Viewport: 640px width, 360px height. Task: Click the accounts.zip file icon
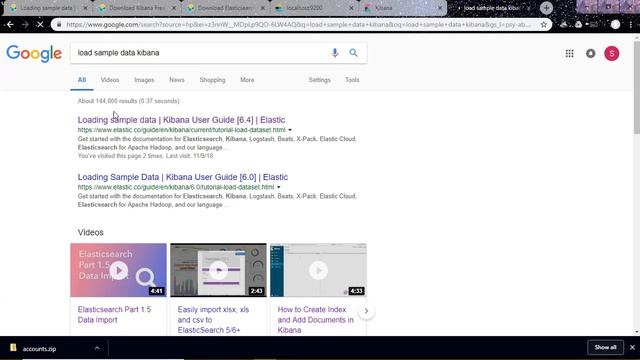pos(13,347)
